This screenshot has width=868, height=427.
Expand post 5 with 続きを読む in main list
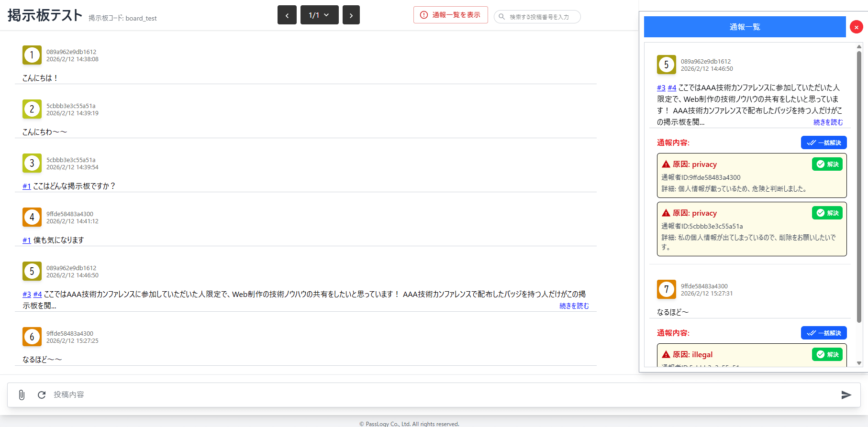tap(574, 306)
